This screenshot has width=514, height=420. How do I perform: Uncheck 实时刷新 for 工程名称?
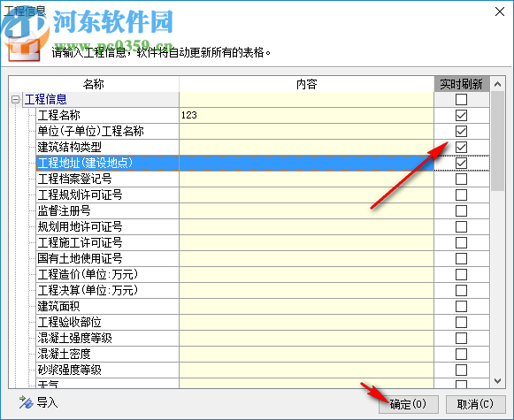click(x=461, y=115)
